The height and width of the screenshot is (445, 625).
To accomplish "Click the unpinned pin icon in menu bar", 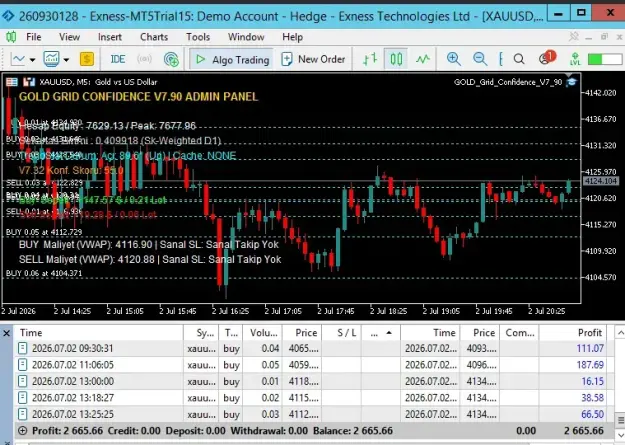I will 574,37.
